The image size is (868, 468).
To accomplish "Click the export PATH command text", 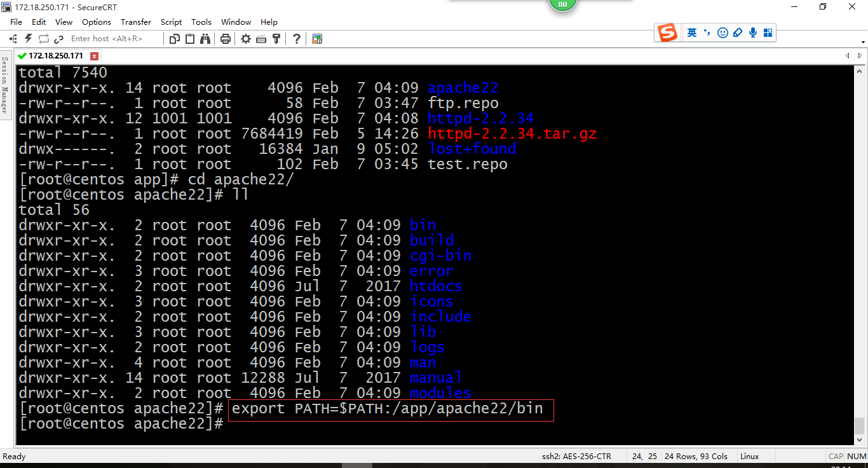I will point(388,408).
